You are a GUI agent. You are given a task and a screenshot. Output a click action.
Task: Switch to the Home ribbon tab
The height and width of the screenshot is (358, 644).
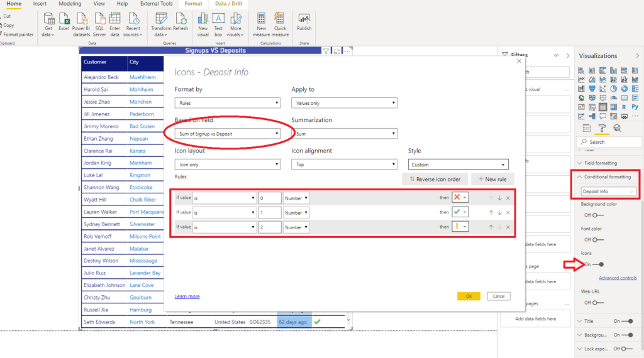point(14,4)
